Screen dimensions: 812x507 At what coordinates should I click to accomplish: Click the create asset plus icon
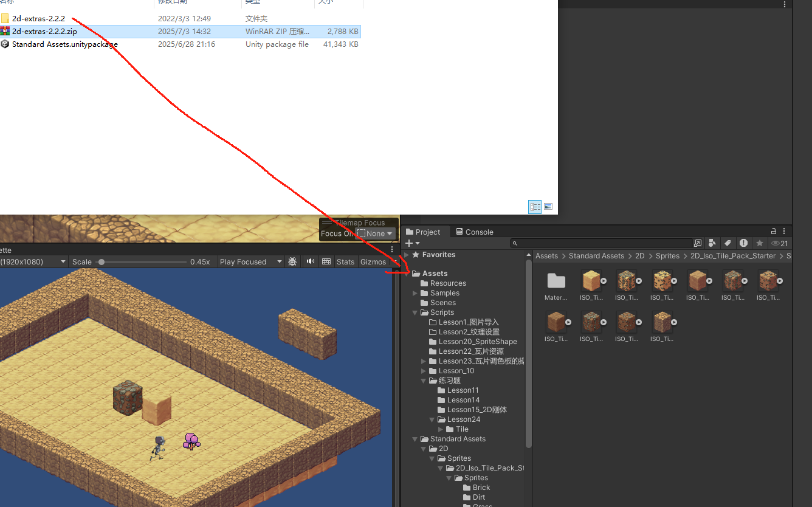(x=408, y=242)
